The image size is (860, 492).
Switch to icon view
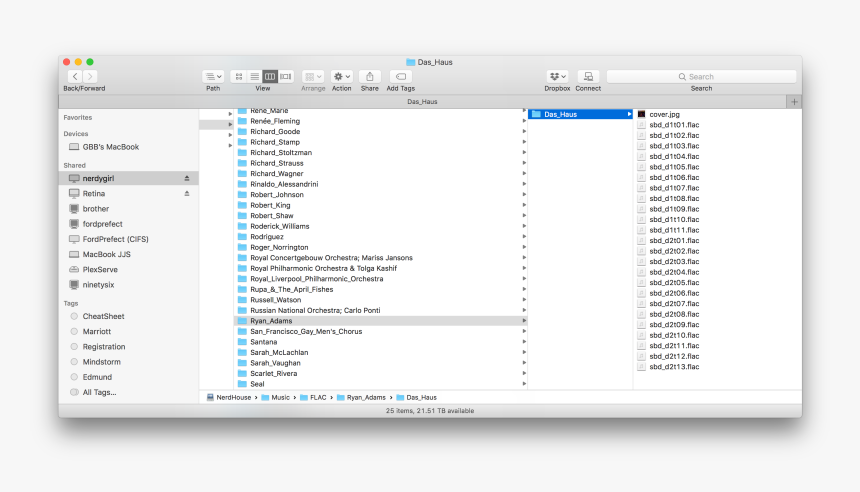[239, 77]
